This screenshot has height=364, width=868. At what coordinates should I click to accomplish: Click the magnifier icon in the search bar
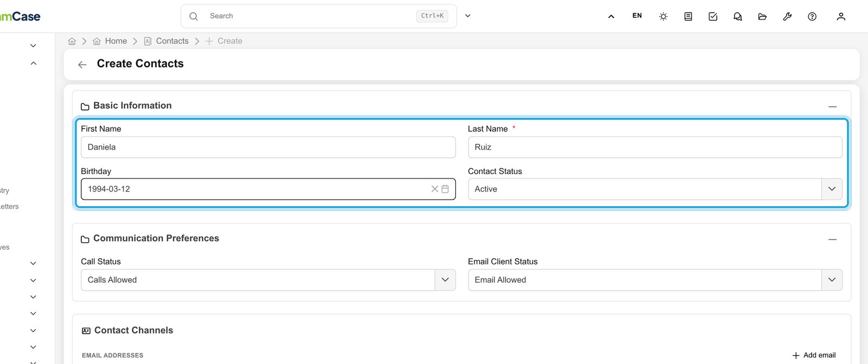pos(194,16)
